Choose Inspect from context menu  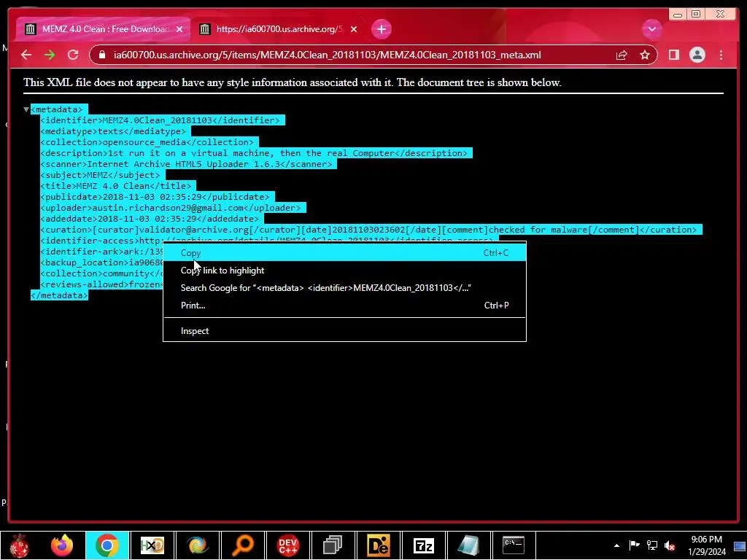click(344, 331)
